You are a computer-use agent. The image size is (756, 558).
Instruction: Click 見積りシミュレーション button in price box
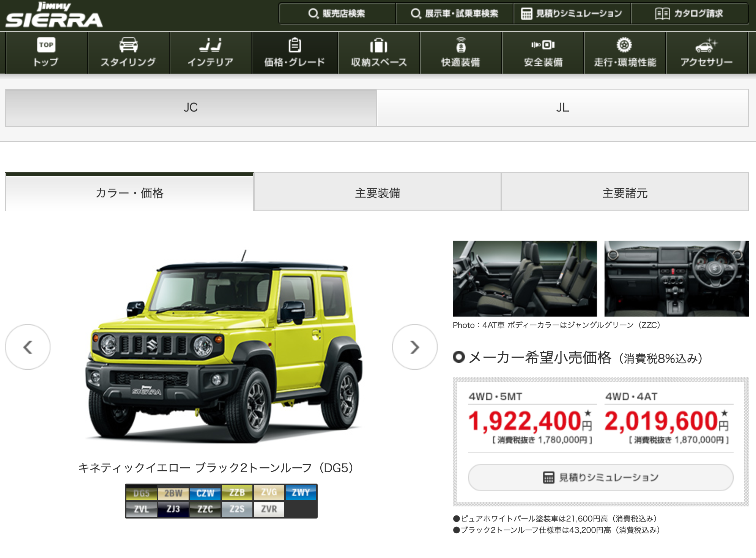(601, 478)
